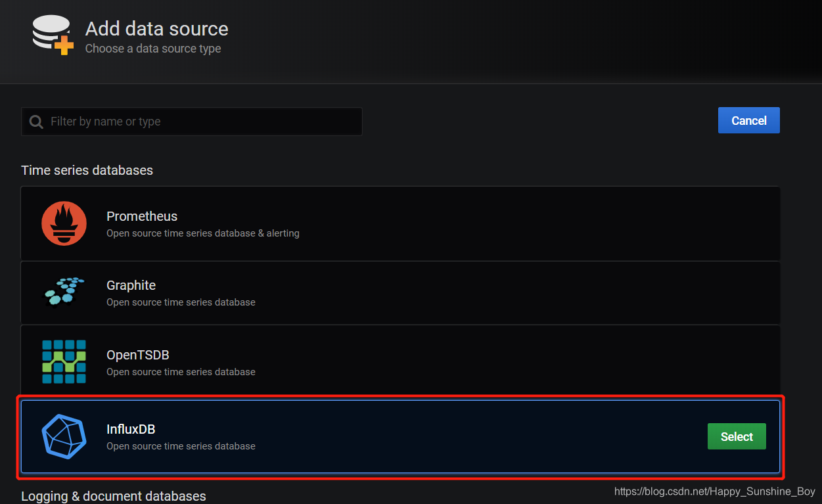Click the green Select button for InfluxDB
822x504 pixels.
tap(737, 436)
